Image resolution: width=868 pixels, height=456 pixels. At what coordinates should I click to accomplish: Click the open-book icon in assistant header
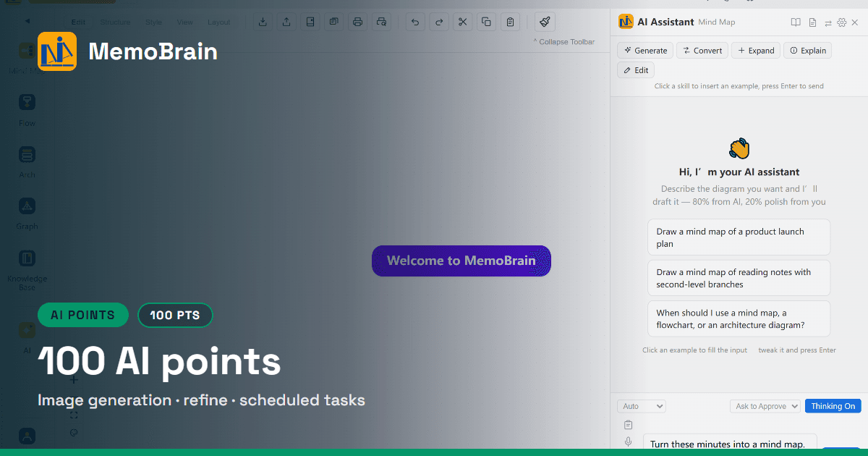796,22
